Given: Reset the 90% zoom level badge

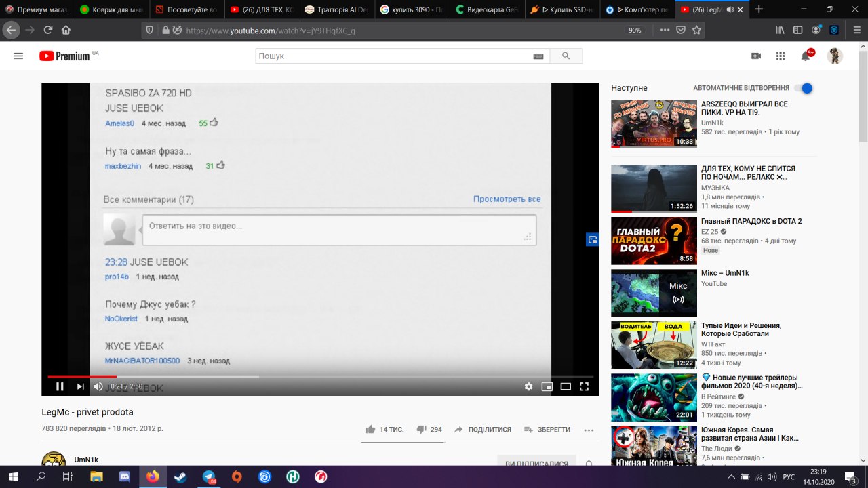Looking at the screenshot, I should point(635,30).
